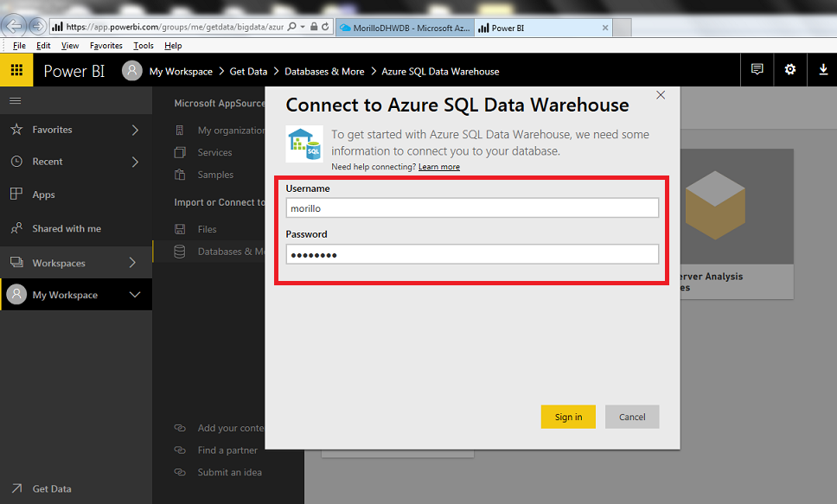Click the browser Forward arrow button
This screenshot has width=837, height=504.
pos(37,26)
